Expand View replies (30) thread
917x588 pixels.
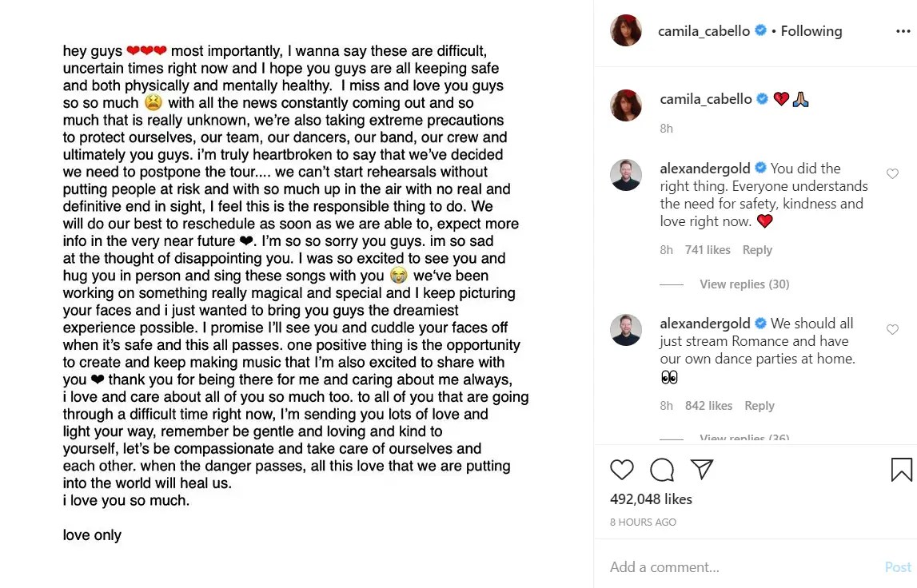pyautogui.click(x=744, y=284)
